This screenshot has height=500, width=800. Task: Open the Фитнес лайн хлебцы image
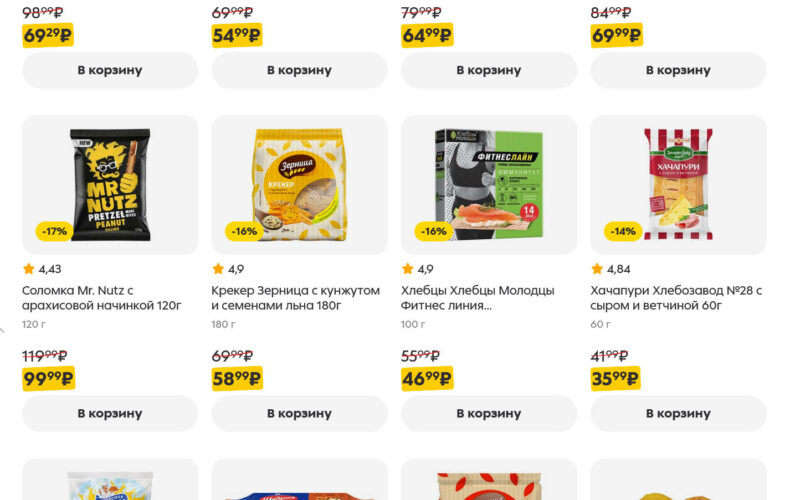pos(489,185)
